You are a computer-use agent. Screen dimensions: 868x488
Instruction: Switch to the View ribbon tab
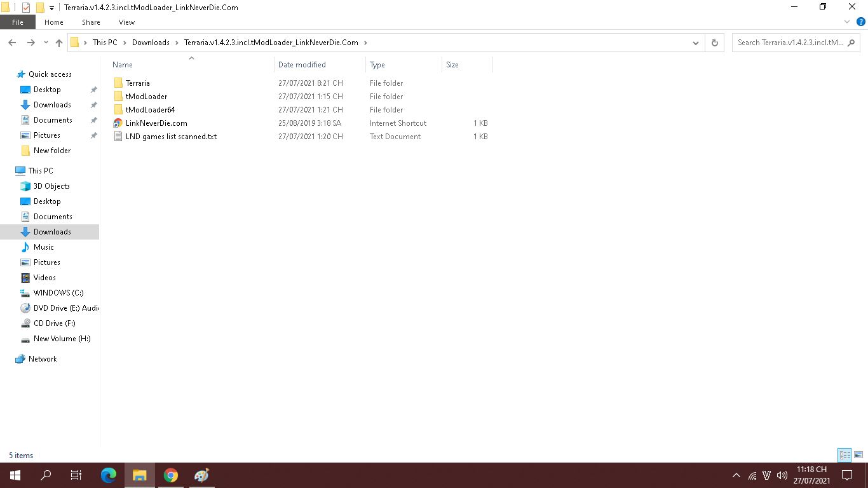click(x=126, y=22)
